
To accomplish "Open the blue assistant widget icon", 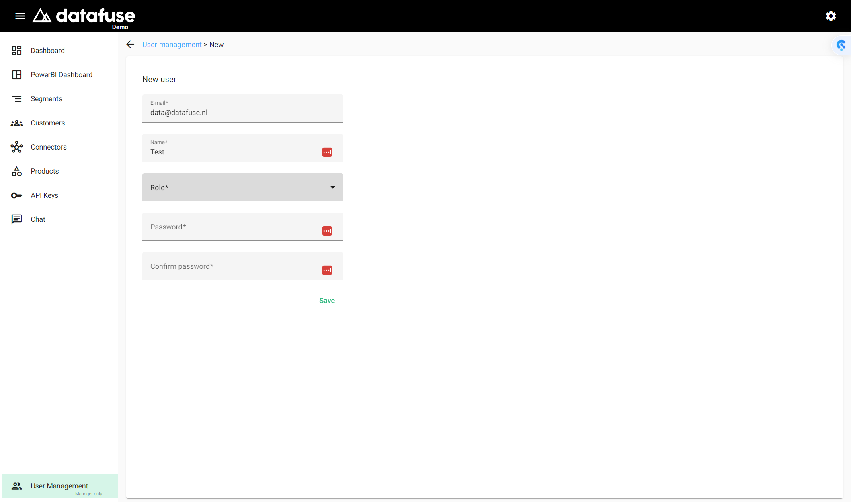I will [841, 45].
